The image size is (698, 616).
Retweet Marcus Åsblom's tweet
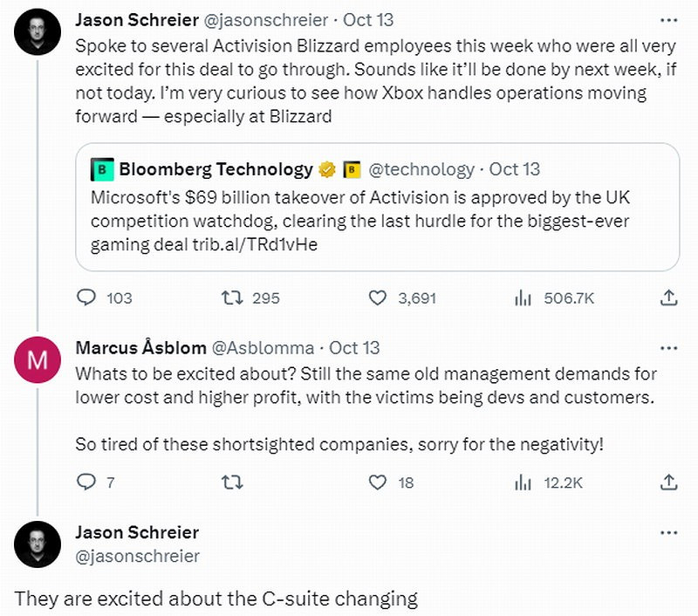(x=232, y=481)
